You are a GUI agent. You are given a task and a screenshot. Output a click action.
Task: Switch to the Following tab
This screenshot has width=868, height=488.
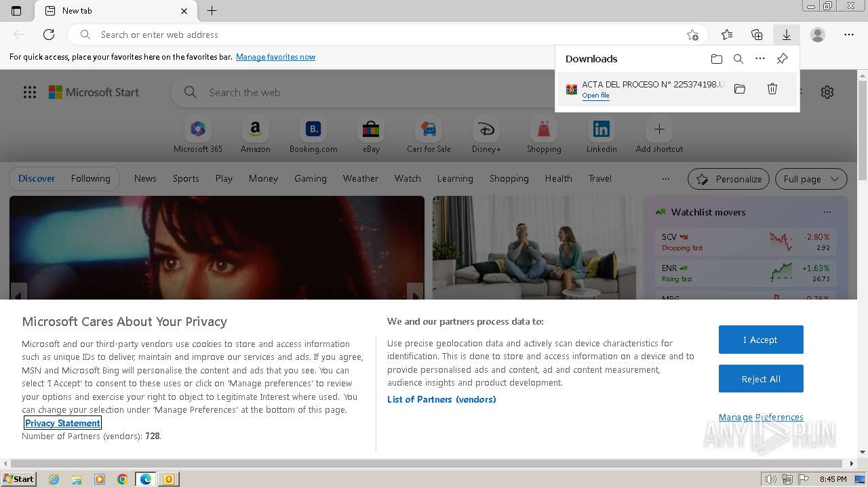(x=90, y=178)
